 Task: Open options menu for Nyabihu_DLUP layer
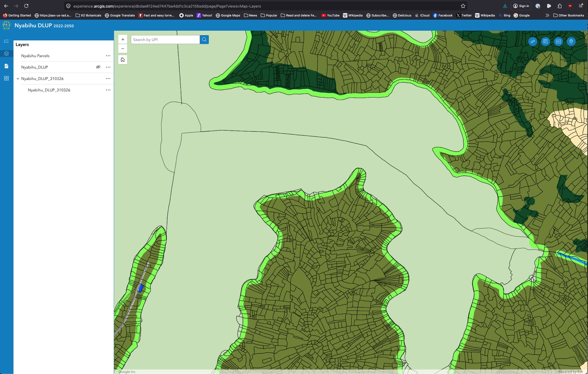click(108, 67)
